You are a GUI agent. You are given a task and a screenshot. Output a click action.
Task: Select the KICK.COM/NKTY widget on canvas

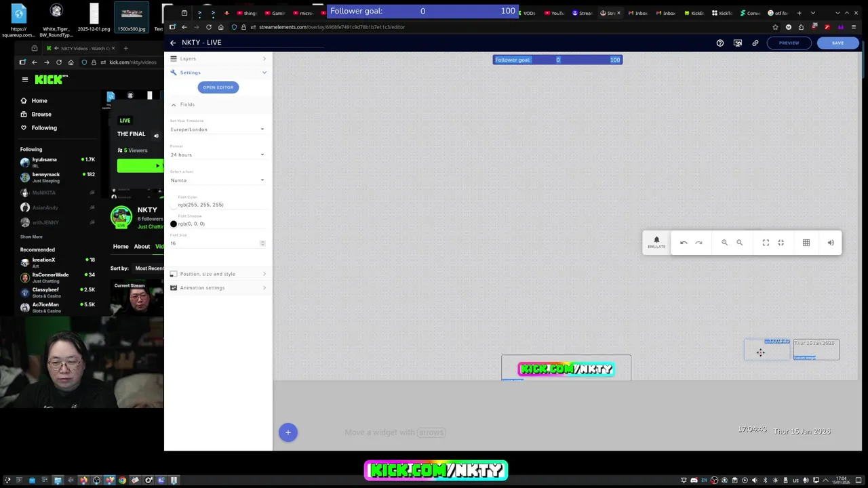click(x=566, y=369)
